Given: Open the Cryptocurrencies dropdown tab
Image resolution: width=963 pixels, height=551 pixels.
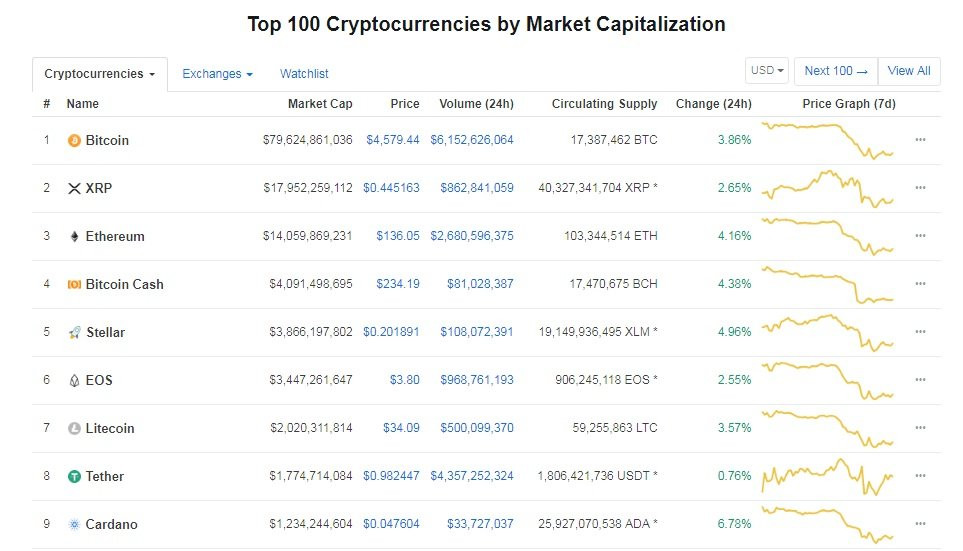Looking at the screenshot, I should click(99, 74).
